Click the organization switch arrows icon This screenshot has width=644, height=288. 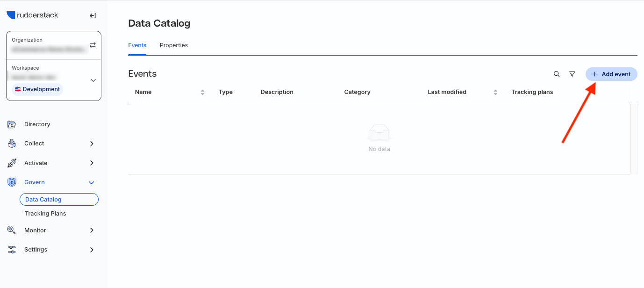point(93,45)
